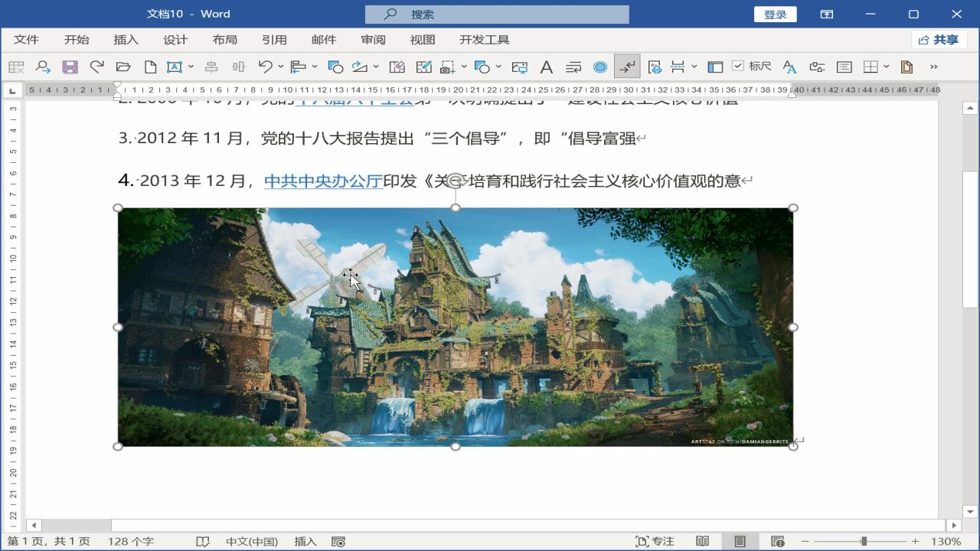
Task: Switch to the 布局 tab
Action: point(225,40)
